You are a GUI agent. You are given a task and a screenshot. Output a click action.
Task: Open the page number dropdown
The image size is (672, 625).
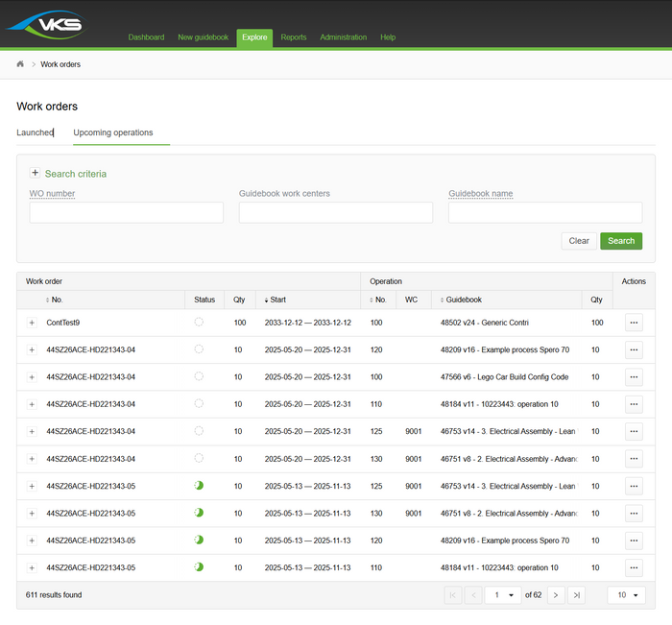[x=503, y=595]
